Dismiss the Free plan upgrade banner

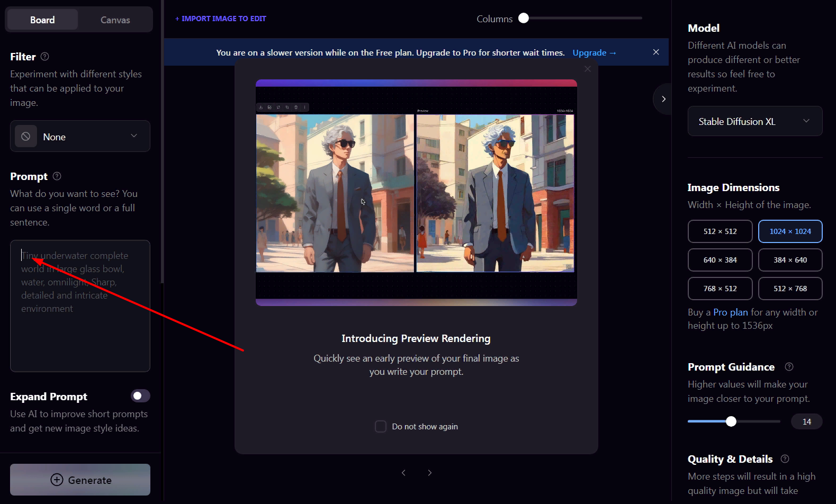656,52
